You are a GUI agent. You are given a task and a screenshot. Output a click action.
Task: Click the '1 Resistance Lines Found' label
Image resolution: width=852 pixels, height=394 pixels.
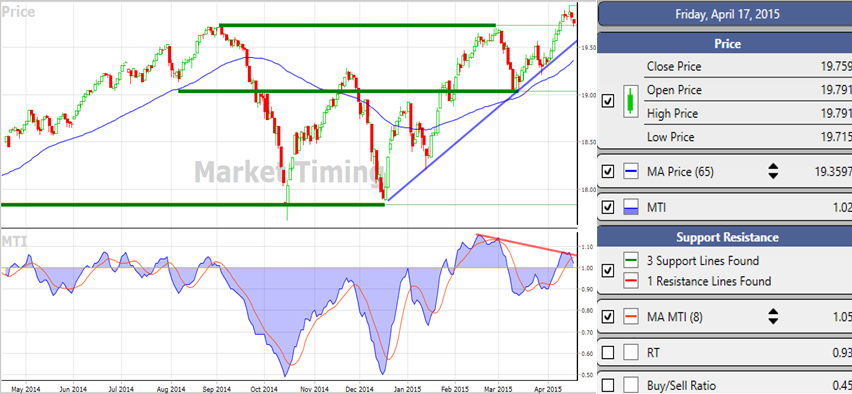[x=709, y=281]
